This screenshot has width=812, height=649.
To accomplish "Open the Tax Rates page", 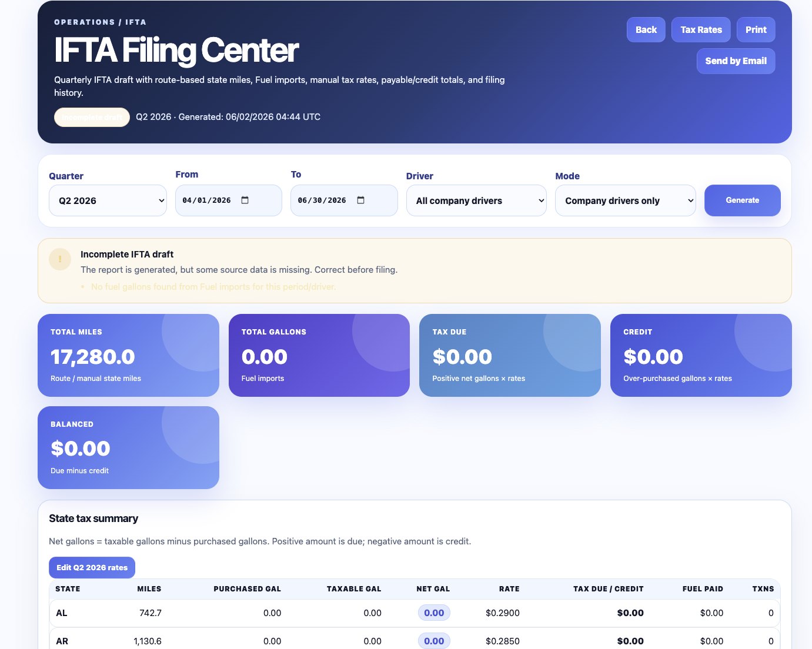I will 701,29.
